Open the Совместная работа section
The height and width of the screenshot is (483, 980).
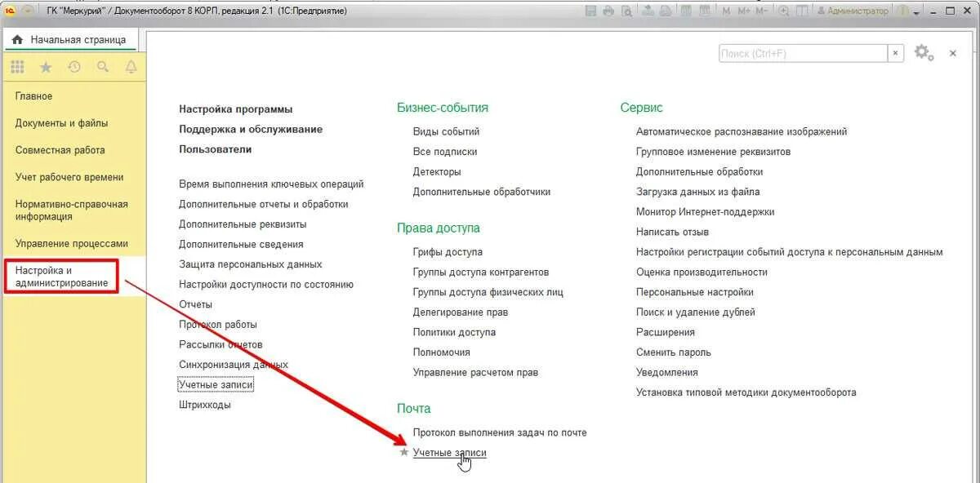pyautogui.click(x=60, y=150)
